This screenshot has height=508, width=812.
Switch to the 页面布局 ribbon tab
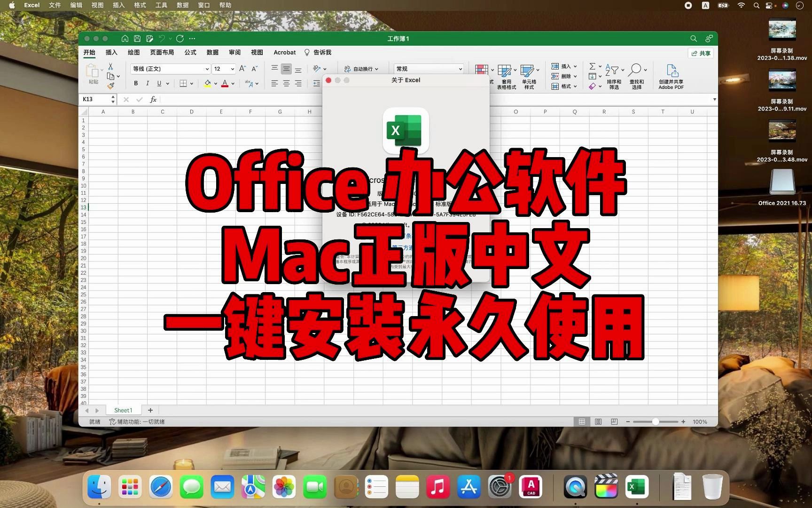coord(162,52)
